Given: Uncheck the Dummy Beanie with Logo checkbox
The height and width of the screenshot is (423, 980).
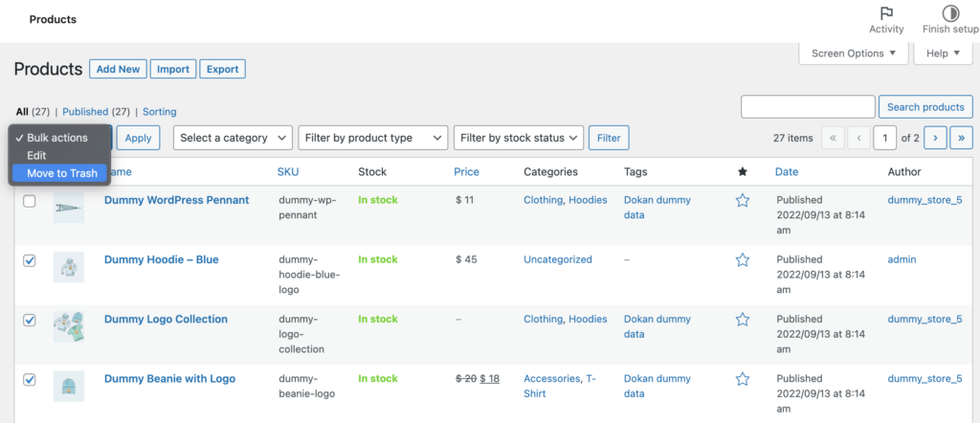Looking at the screenshot, I should pyautogui.click(x=30, y=379).
